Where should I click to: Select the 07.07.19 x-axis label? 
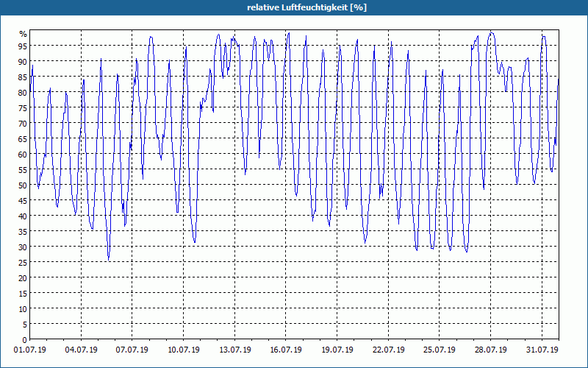click(132, 350)
